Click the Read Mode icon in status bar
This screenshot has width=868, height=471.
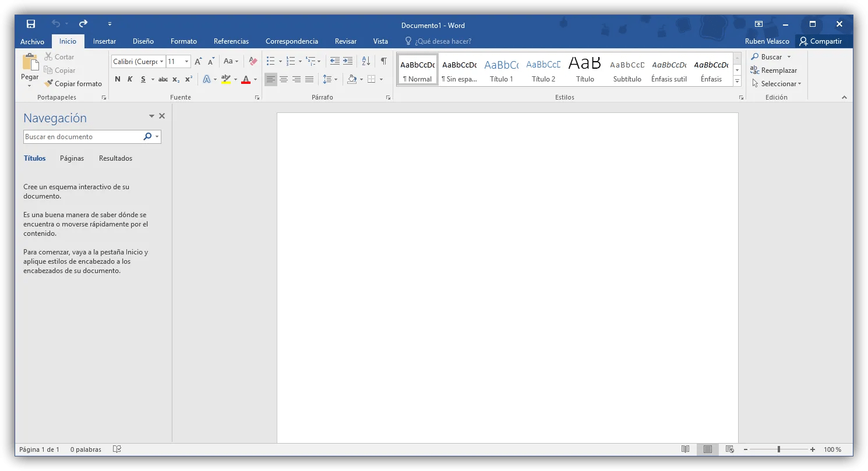pos(685,449)
